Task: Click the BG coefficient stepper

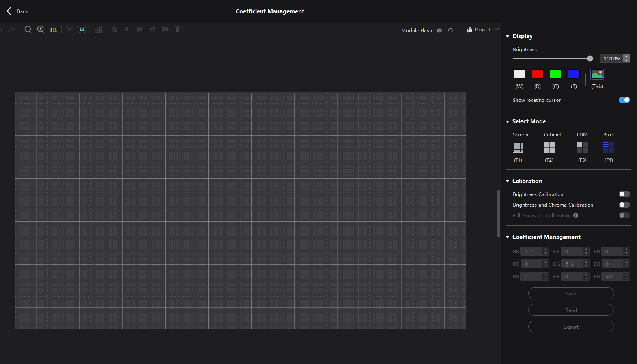Action: coord(627,264)
